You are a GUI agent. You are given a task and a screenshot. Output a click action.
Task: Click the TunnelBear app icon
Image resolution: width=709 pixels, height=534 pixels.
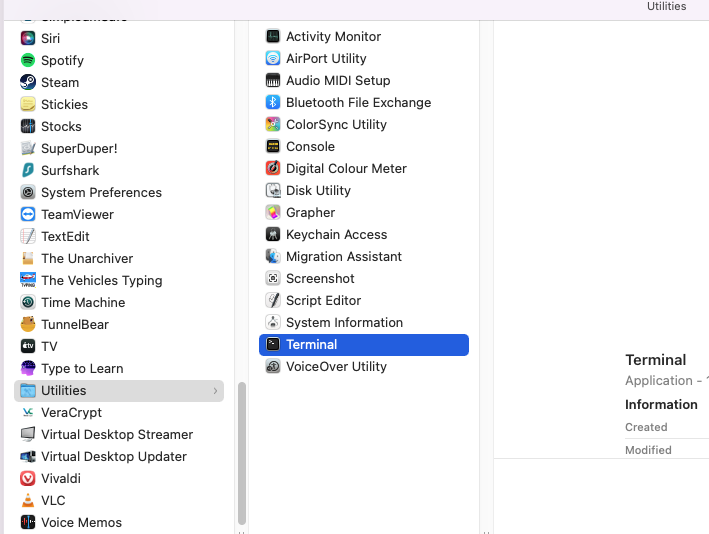pos(28,324)
